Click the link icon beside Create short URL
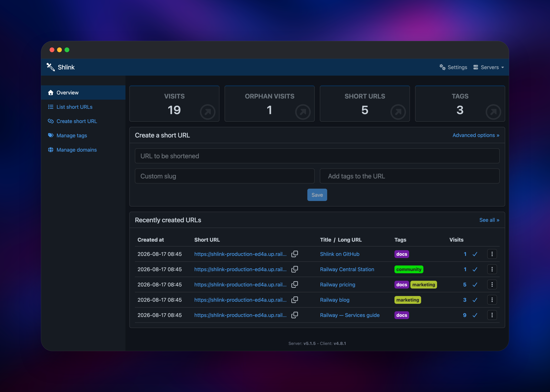 coord(51,121)
